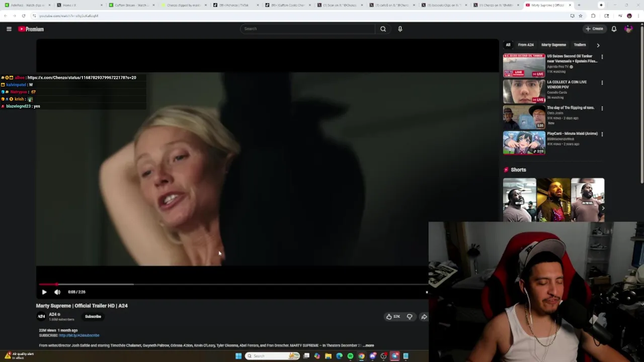The image size is (644, 362).
Task: Open Spotify from taskbar
Action: tap(350, 356)
